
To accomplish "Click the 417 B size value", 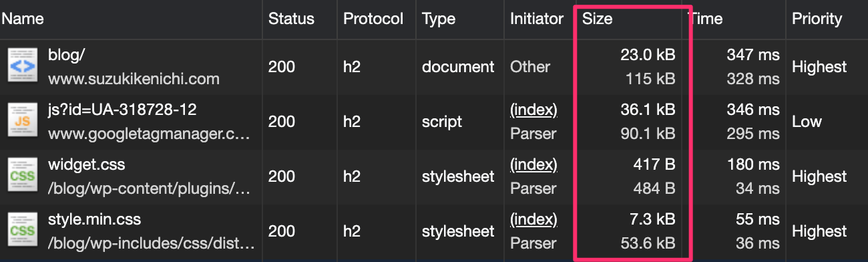I will point(654,164).
